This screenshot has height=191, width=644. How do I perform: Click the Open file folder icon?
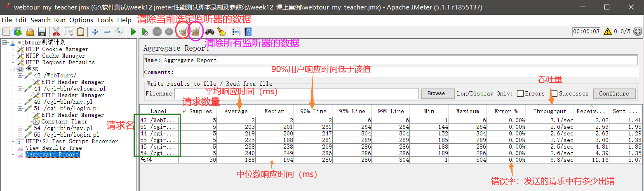[30, 32]
